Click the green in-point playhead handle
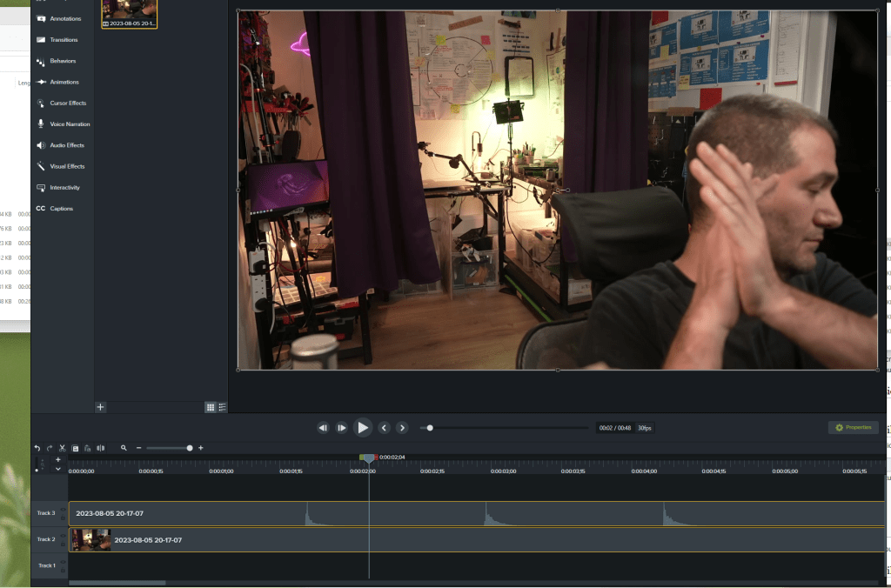Viewport: 891px width, 588px height. click(x=362, y=458)
